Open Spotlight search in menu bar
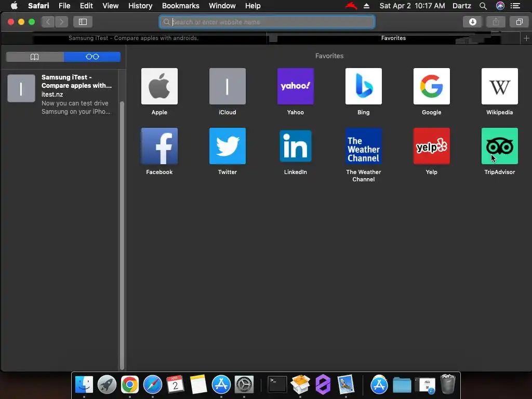Screen dimensions: 532x399 [483, 6]
